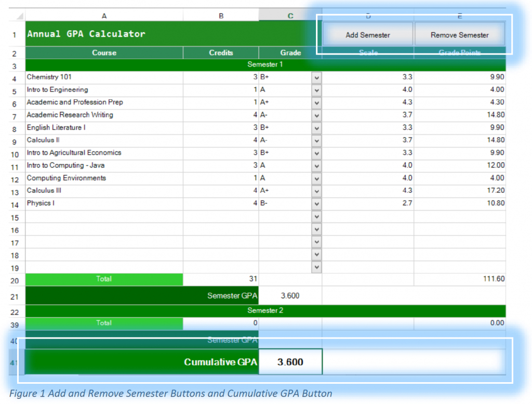Select column A header

(x=104, y=16)
